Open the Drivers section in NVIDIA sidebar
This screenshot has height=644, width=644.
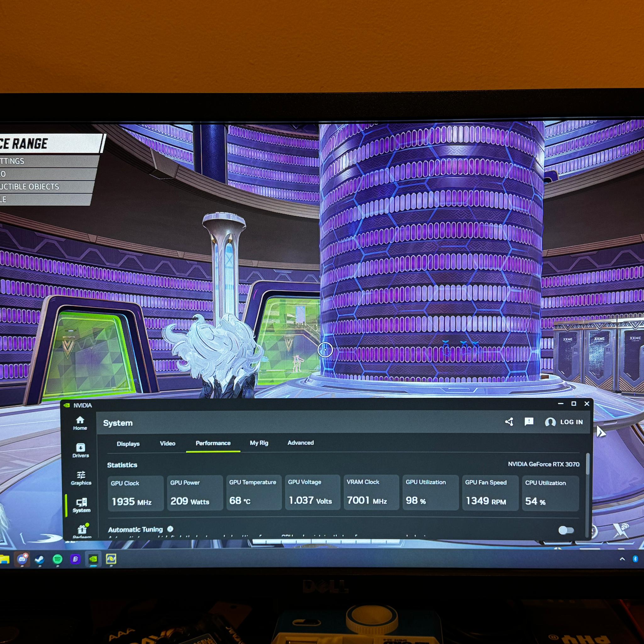tap(80, 451)
